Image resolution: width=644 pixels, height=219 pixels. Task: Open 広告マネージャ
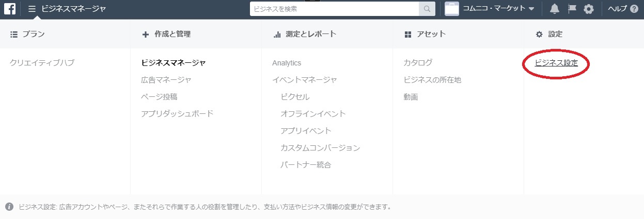click(x=166, y=80)
